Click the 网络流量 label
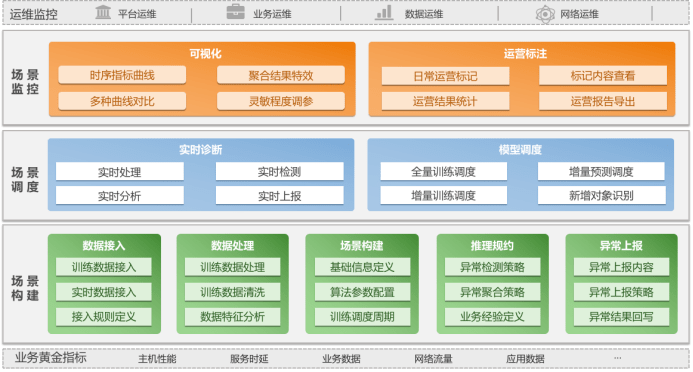 point(433,359)
